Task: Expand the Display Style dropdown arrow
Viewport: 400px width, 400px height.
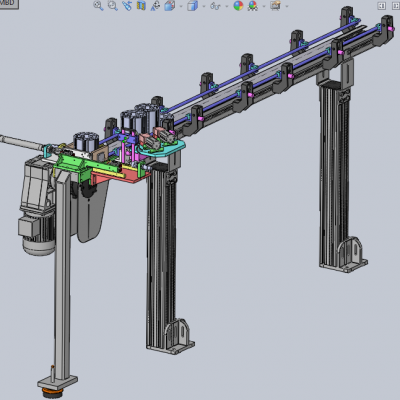Action: 204,6
